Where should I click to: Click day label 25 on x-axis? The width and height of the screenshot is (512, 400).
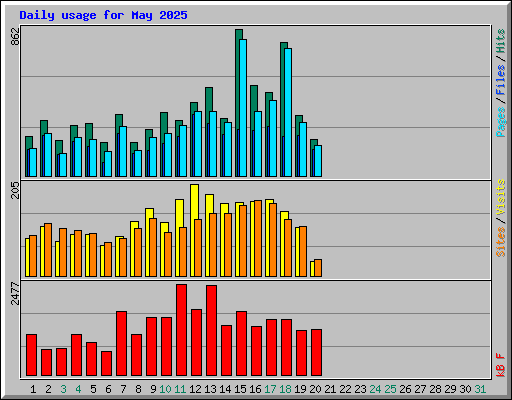(x=390, y=389)
